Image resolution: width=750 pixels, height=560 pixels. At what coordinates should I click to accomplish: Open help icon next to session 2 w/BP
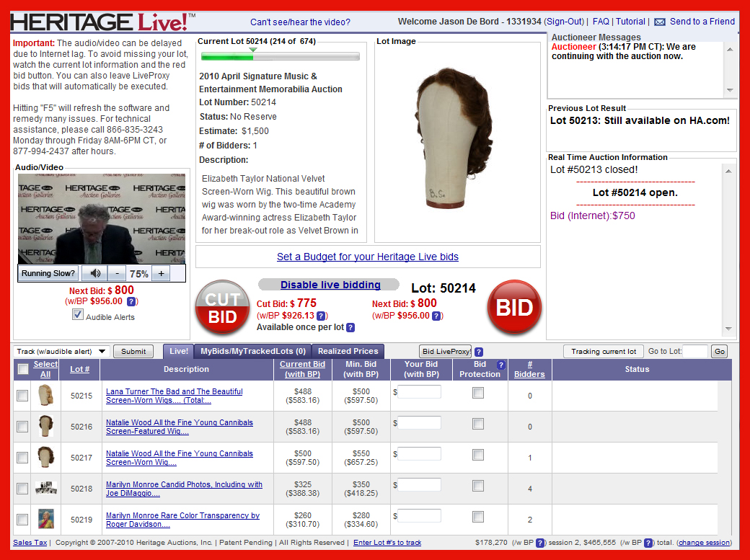[539, 543]
